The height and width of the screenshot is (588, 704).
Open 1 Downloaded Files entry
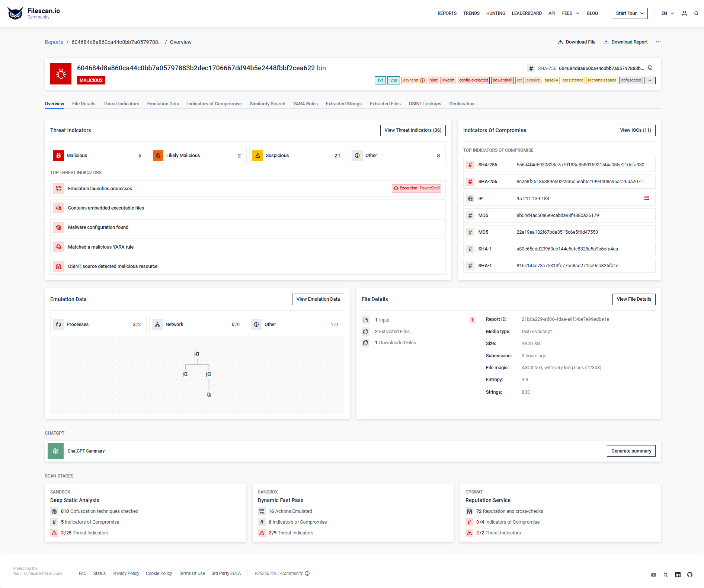point(396,343)
